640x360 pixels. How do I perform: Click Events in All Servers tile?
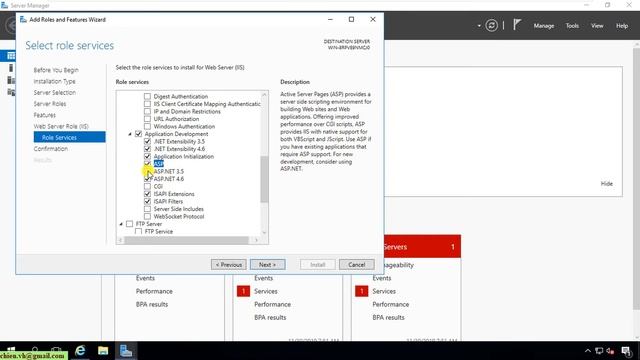coord(382,278)
